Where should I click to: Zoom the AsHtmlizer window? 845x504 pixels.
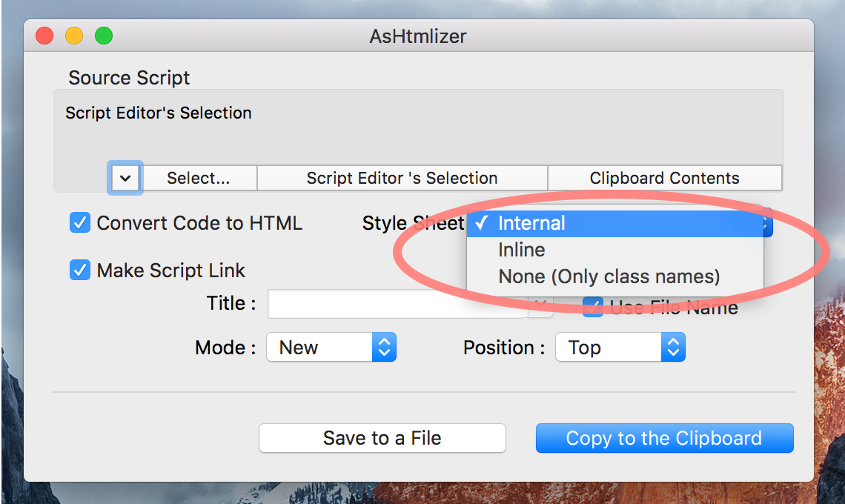[x=104, y=36]
